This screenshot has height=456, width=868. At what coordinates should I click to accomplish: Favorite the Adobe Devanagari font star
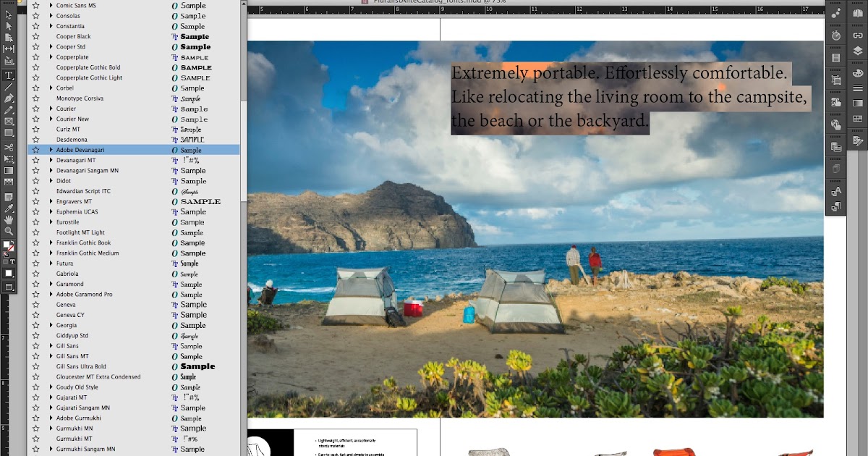(x=35, y=150)
